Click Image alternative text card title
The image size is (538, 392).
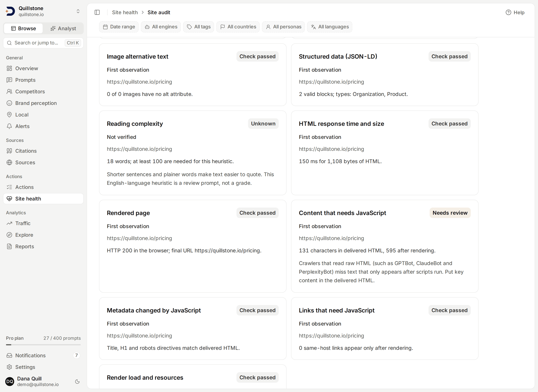tap(137, 57)
